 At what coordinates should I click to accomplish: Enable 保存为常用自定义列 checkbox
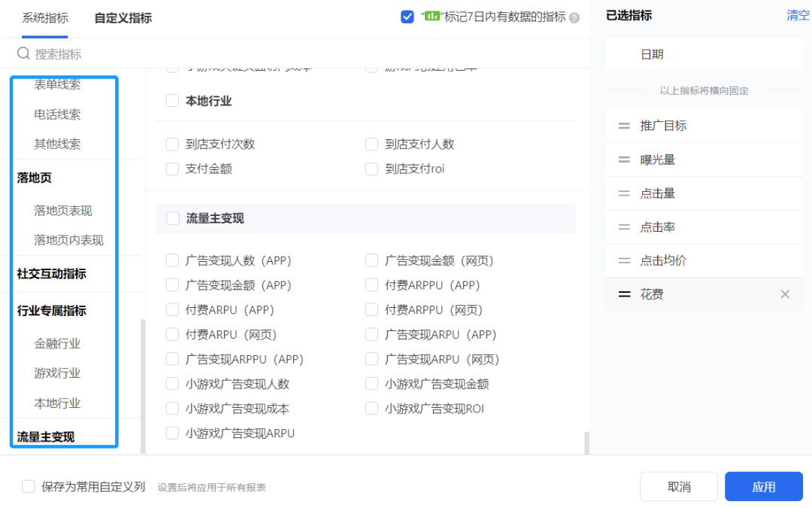pos(29,486)
